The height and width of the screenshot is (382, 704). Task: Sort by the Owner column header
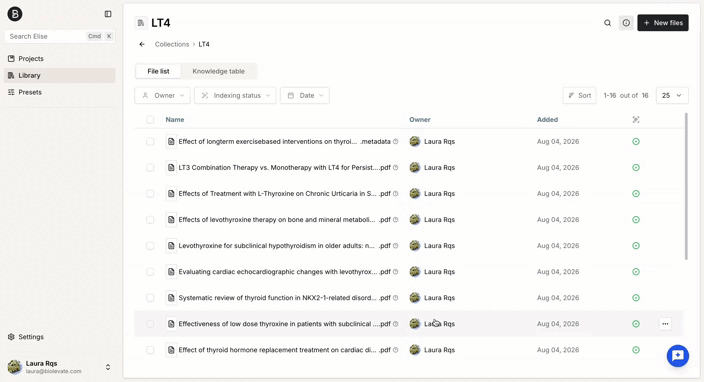420,120
